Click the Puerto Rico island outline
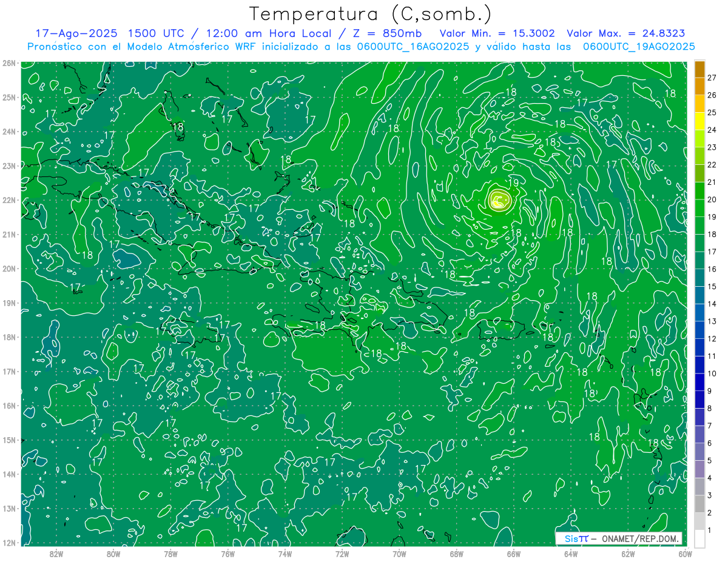728x562 pixels. 500,329
